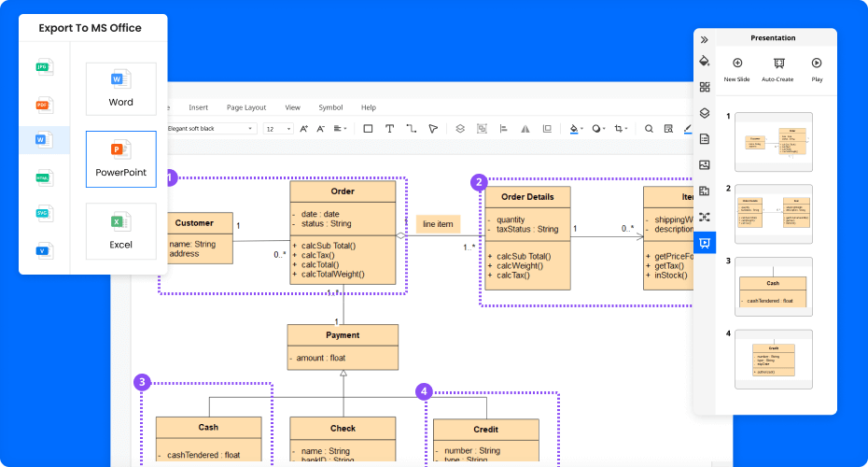Open the Page Layout menu
Viewport: 868px width, 467px height.
pos(246,107)
